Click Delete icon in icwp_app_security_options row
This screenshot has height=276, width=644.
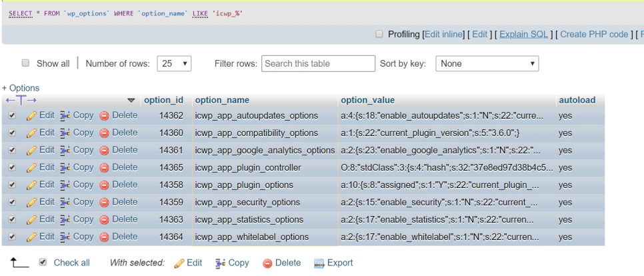click(x=104, y=203)
